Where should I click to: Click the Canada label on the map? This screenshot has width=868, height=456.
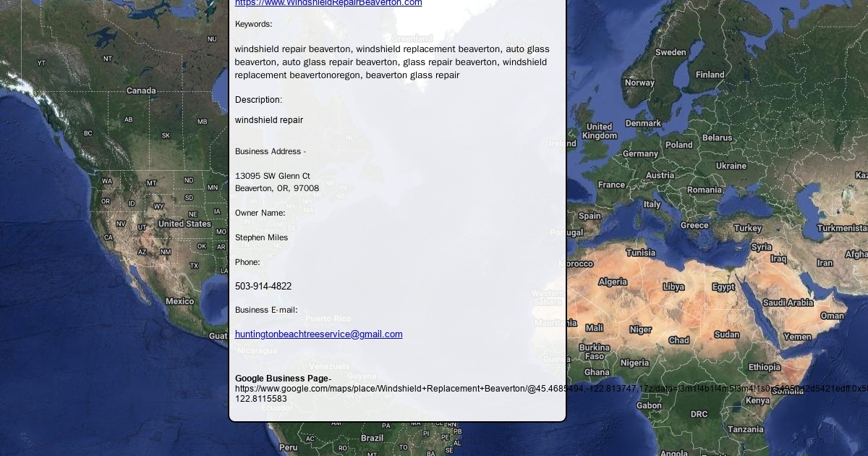(x=141, y=90)
